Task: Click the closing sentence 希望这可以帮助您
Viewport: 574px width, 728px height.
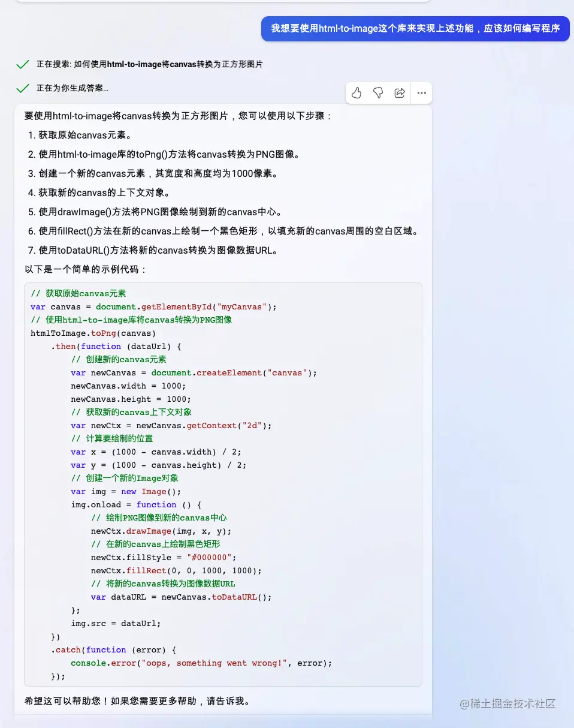Action: click(x=137, y=701)
